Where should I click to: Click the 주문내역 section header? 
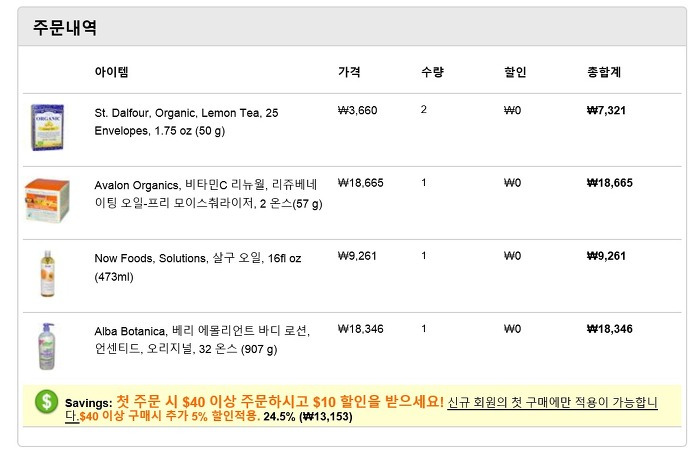point(65,27)
